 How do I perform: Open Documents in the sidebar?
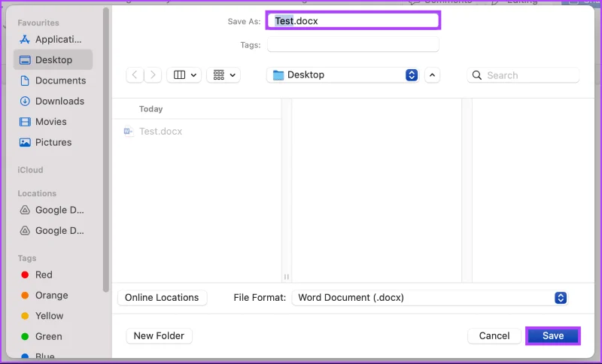[53, 80]
